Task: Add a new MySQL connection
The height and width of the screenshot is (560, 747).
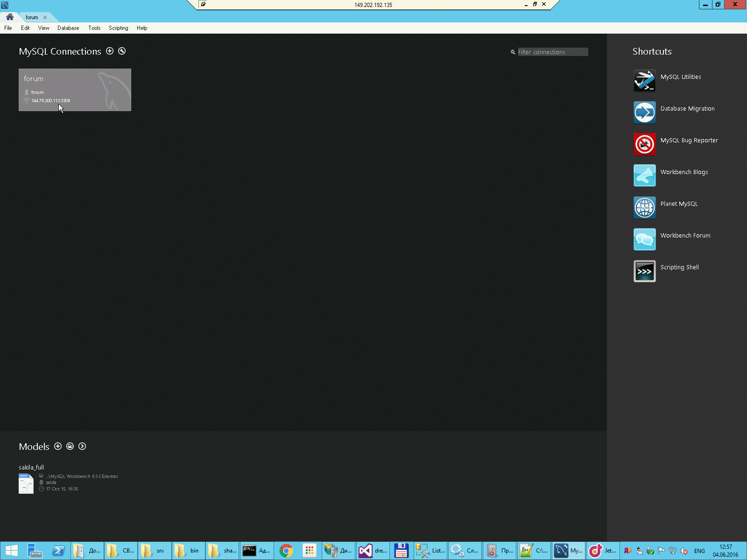Action: point(110,51)
